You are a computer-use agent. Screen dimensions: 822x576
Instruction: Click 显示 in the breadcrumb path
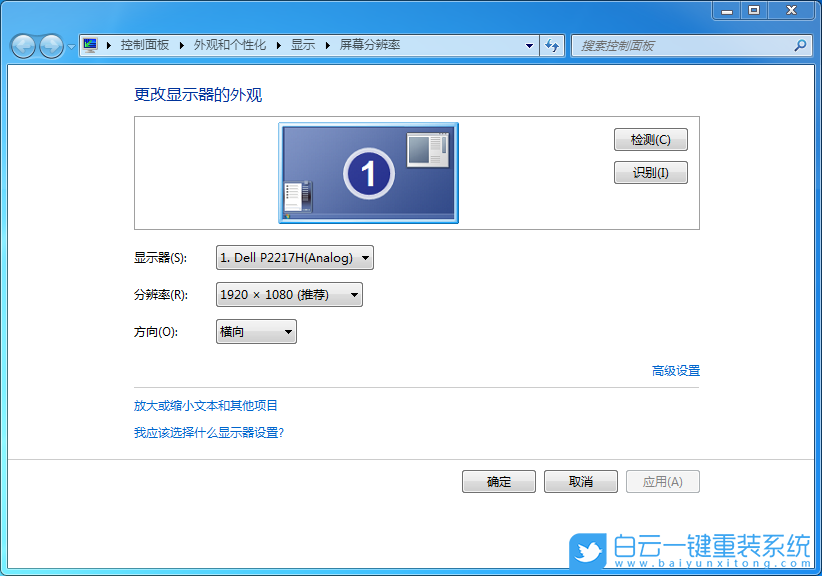click(x=302, y=45)
